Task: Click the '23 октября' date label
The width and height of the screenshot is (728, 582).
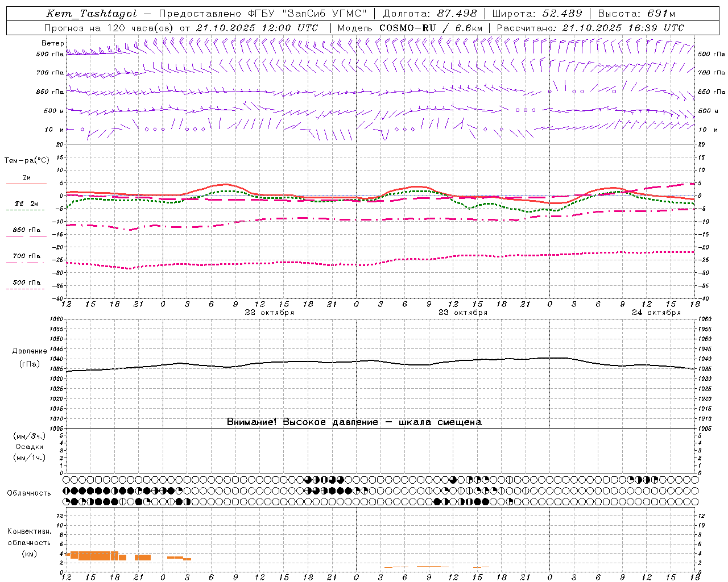Action: 463,313
